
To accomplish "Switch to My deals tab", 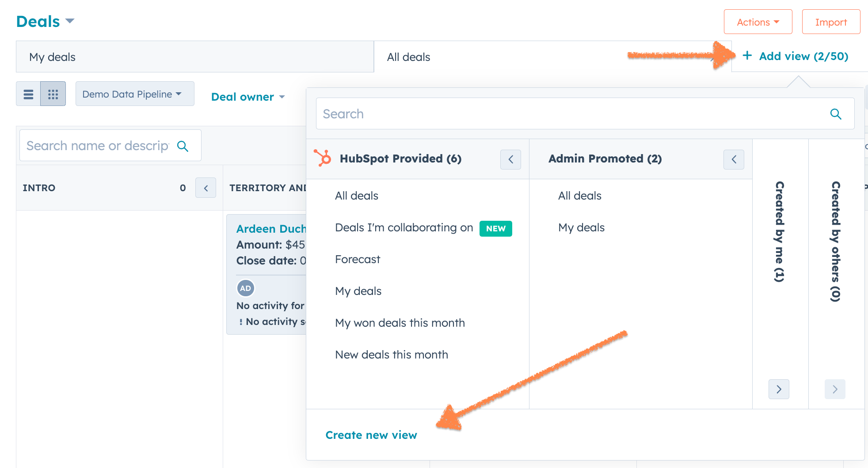I will (x=195, y=57).
